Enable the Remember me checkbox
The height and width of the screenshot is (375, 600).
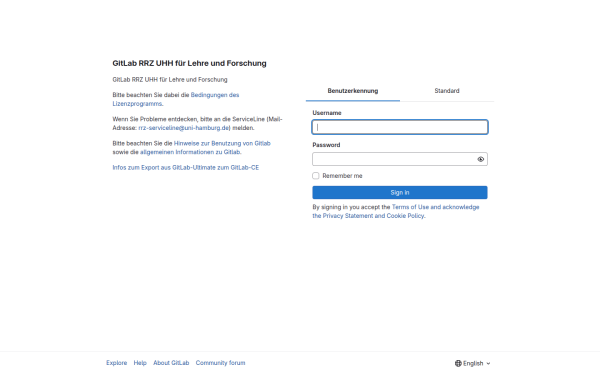(316, 176)
